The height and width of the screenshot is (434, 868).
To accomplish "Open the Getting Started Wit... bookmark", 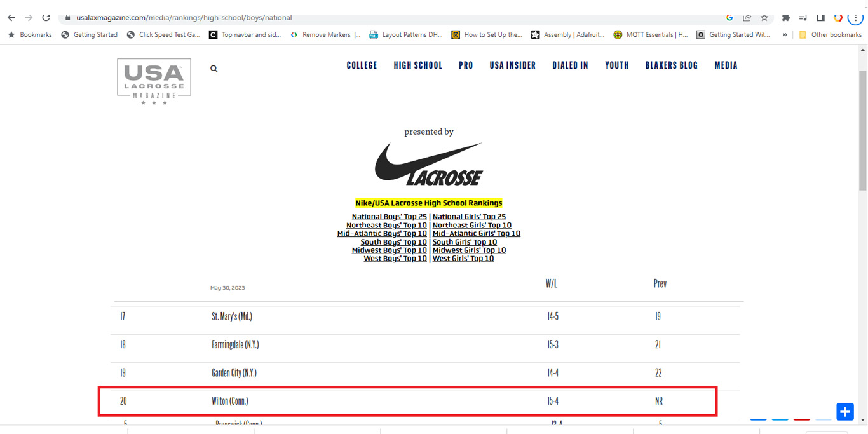I will 734,35.
